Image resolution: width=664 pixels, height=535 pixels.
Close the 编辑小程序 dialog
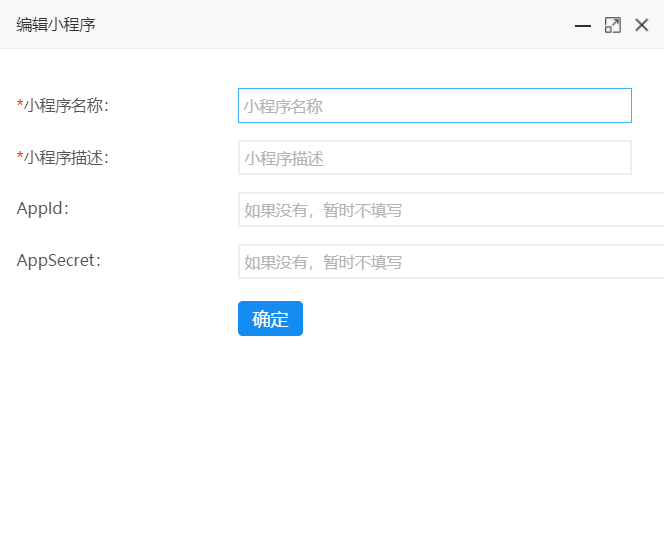[642, 25]
